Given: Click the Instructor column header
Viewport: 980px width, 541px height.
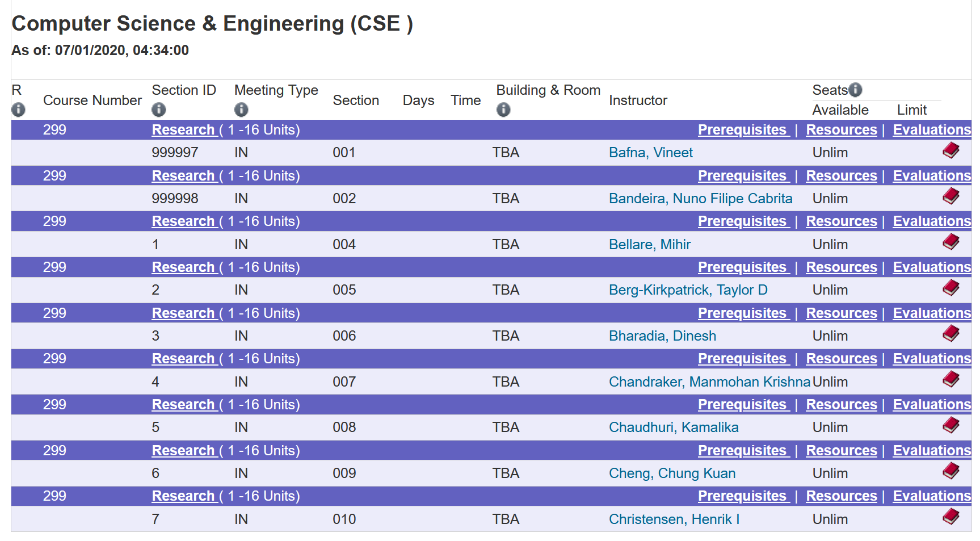Looking at the screenshot, I should click(638, 100).
